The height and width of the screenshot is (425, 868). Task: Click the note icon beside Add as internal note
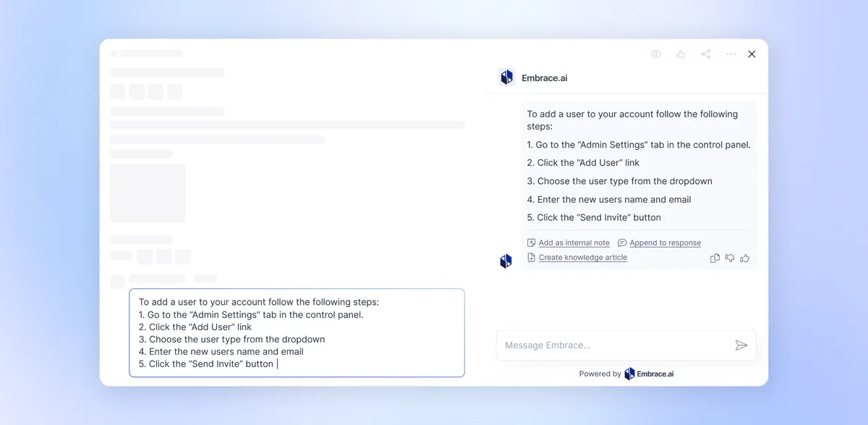tap(532, 243)
